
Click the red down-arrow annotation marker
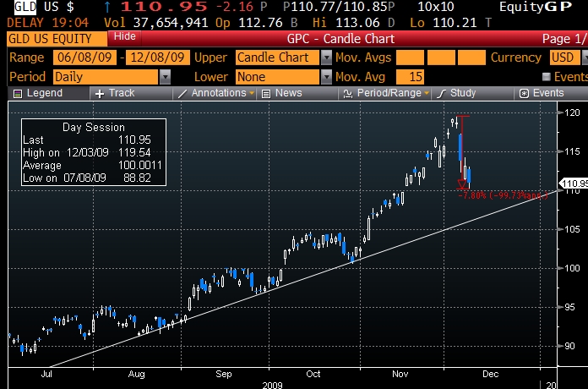point(462,184)
